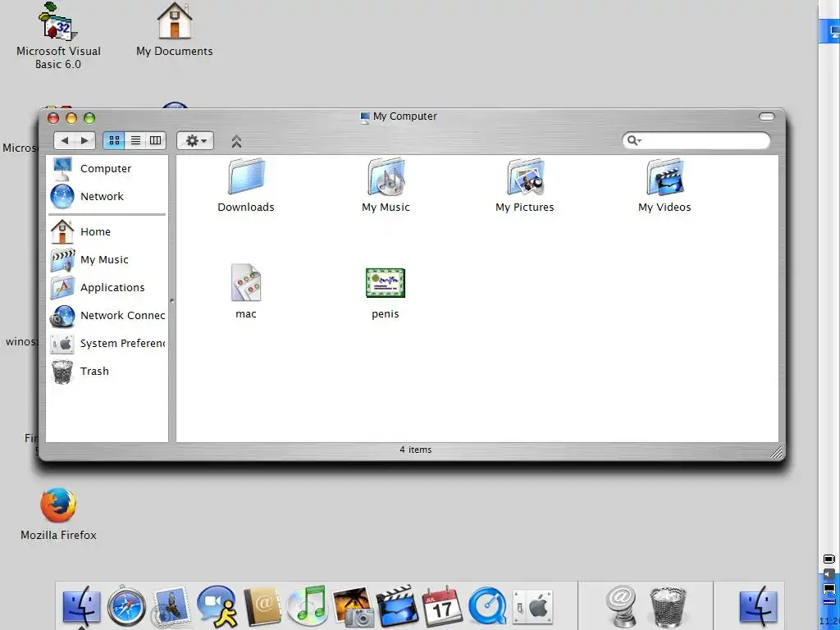The width and height of the screenshot is (840, 630).
Task: Select the Downloads folder icon
Action: (246, 176)
